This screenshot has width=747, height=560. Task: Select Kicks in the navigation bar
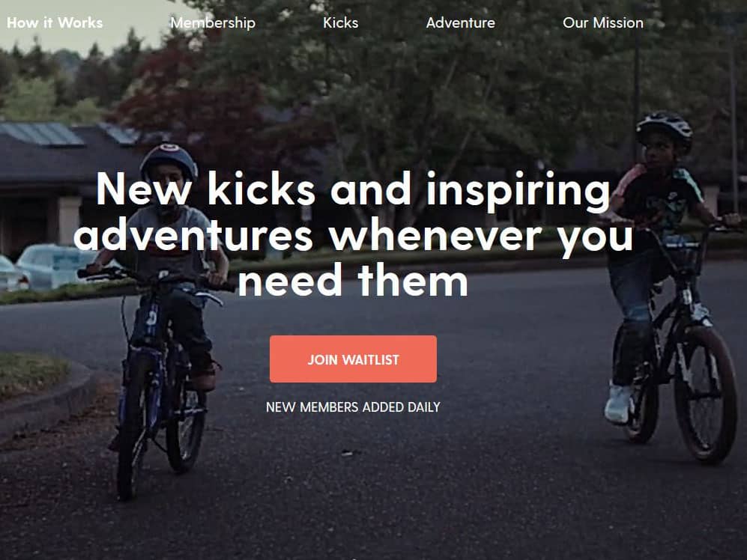click(340, 22)
